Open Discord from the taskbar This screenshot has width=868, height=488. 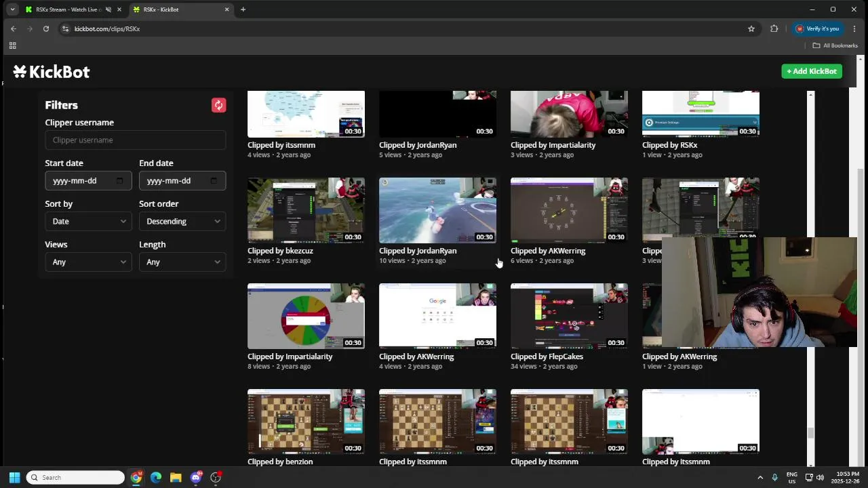[196, 477]
